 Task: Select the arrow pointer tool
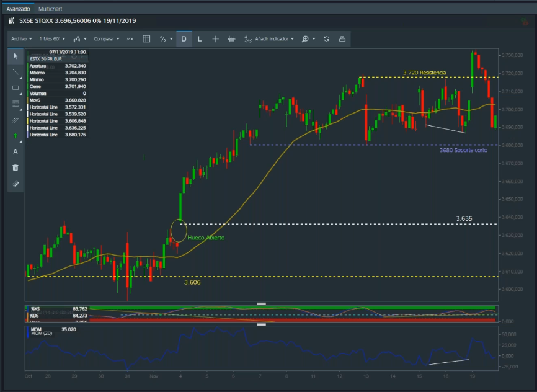pos(16,56)
